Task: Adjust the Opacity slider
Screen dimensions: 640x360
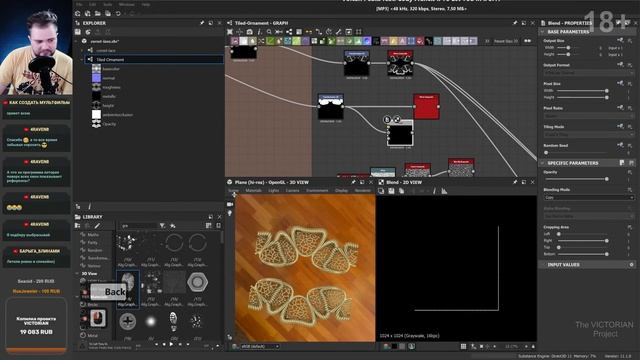Action: (577, 179)
